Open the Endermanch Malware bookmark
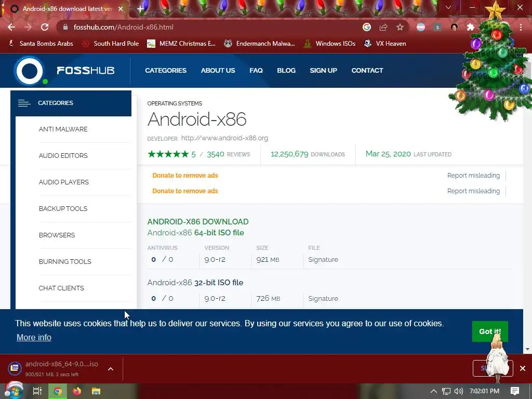The height and width of the screenshot is (399, 532). click(x=260, y=44)
